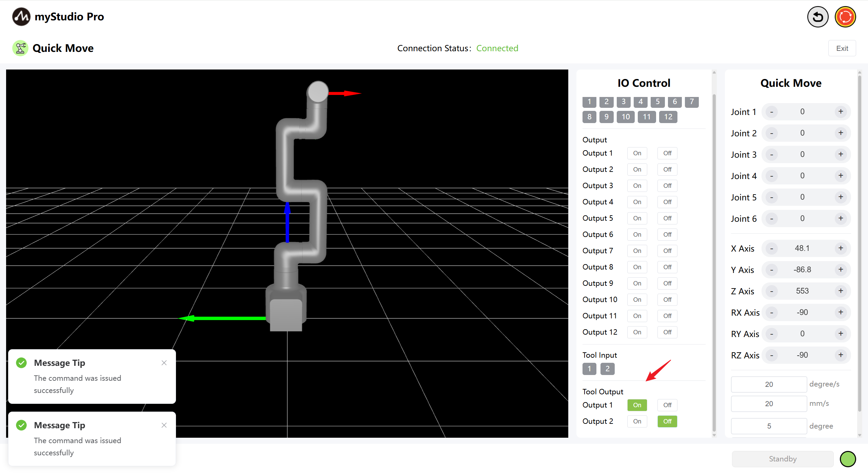Click the IO Control input indicator 7
Screen dimensions: 868x474
click(692, 102)
